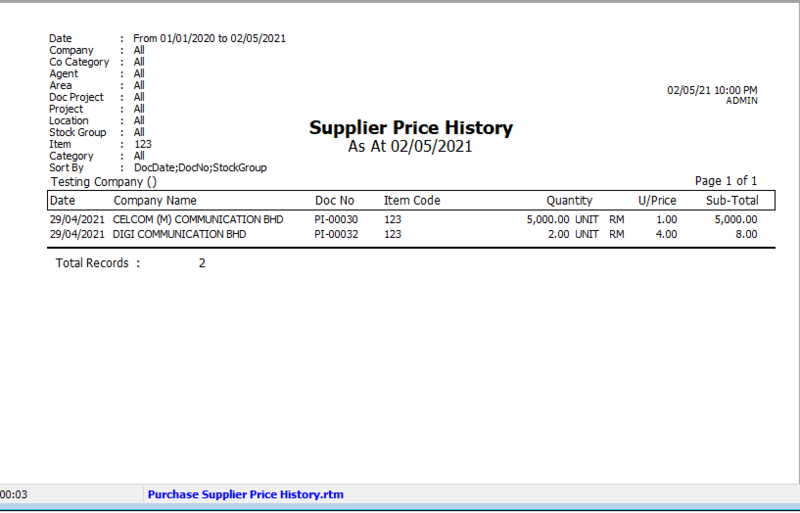Click the Date column header in table
Screen dimensions: 800x513
pos(62,201)
